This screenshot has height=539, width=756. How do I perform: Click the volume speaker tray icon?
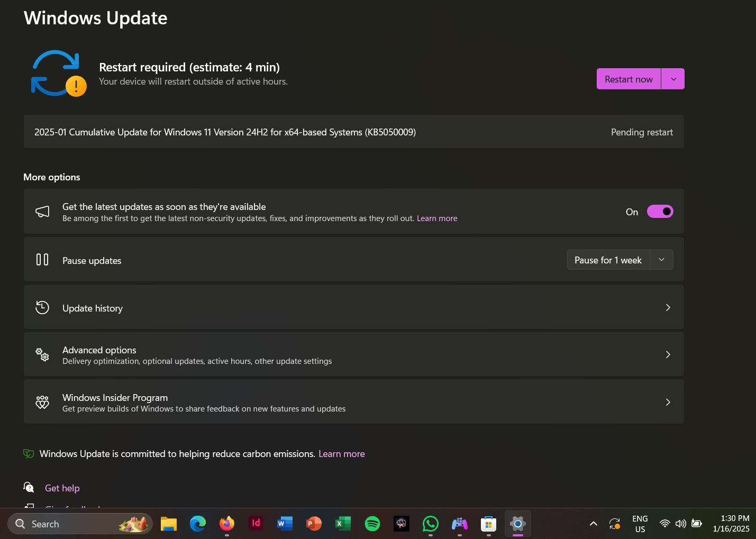(x=681, y=524)
